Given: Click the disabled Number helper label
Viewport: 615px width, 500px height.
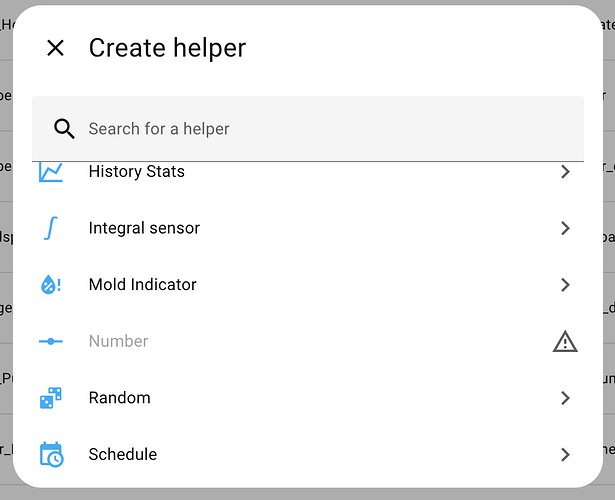Looking at the screenshot, I should point(118,341).
